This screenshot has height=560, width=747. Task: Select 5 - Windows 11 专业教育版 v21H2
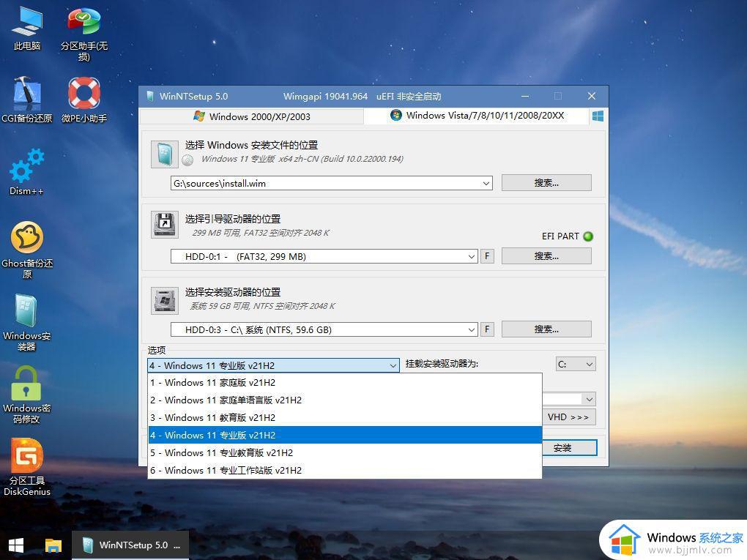[x=345, y=453]
